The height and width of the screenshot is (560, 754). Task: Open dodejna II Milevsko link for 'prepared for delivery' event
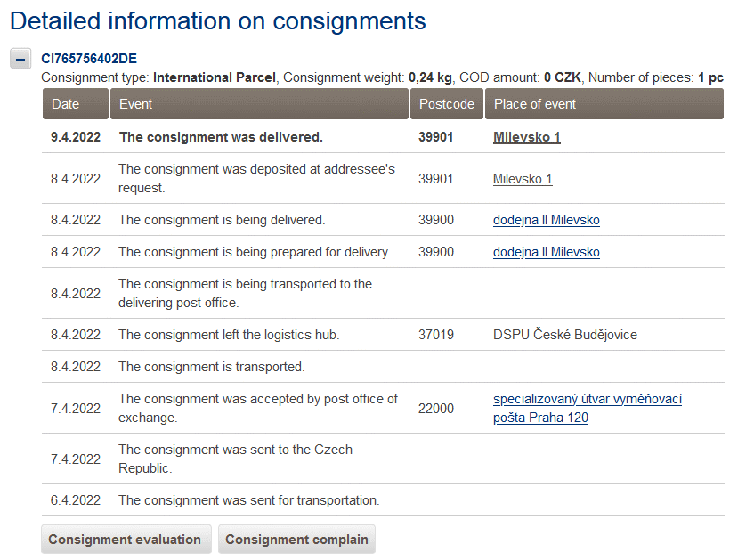tap(546, 252)
